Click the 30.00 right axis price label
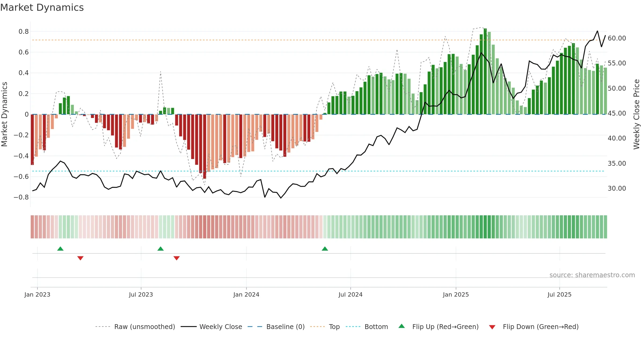The width and height of the screenshot is (644, 362). (617, 188)
